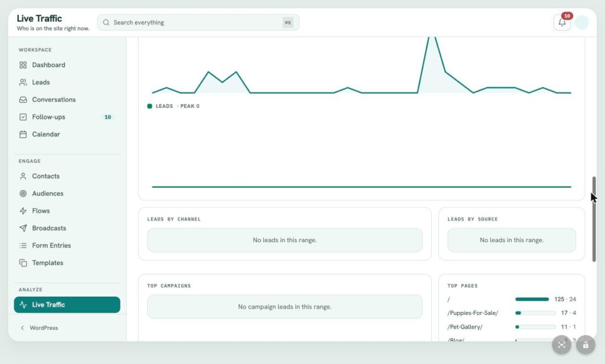
Task: Open the Leads menu item
Action: (67, 82)
